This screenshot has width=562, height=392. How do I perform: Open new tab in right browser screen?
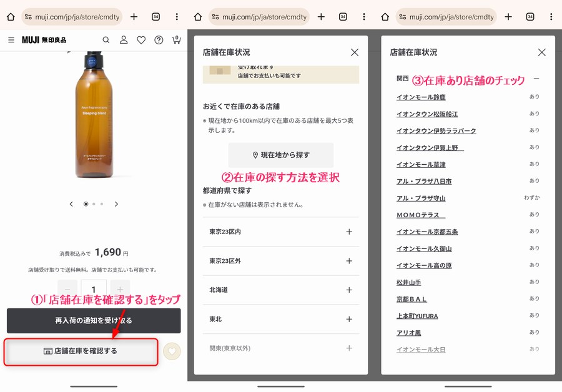[x=508, y=17]
